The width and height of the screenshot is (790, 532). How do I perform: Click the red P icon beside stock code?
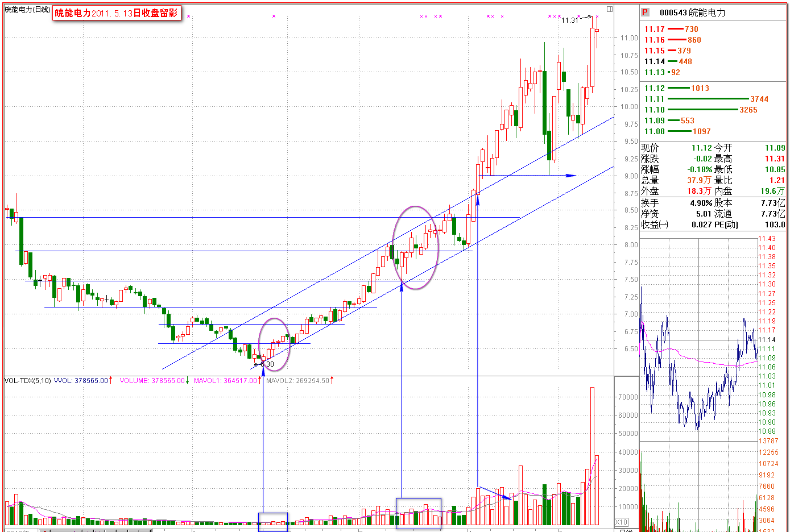coord(645,12)
